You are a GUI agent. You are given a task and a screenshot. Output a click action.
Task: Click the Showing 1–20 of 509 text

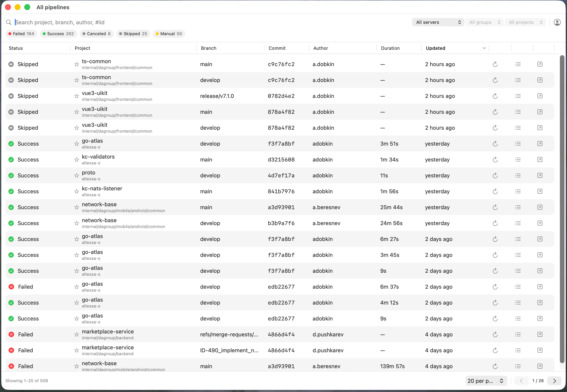(27, 381)
